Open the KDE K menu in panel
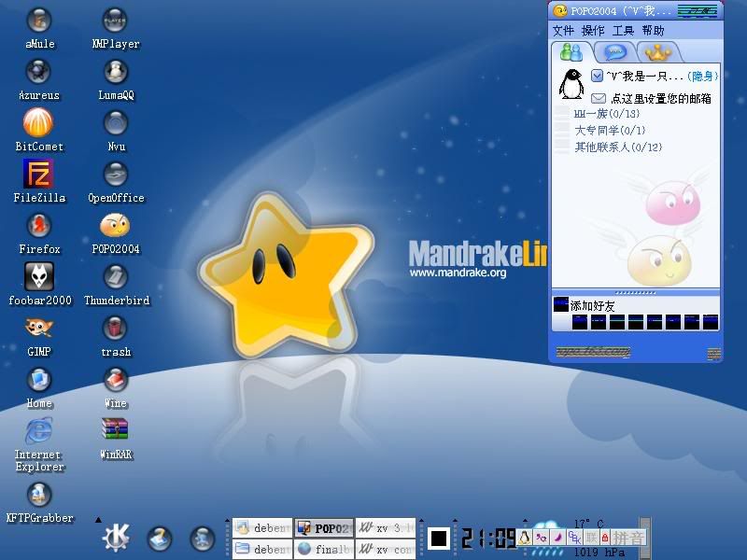This screenshot has width=747, height=560. click(116, 538)
